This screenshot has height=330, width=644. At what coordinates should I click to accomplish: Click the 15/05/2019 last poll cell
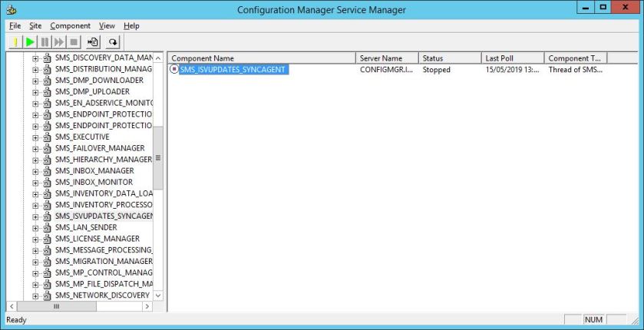(512, 70)
